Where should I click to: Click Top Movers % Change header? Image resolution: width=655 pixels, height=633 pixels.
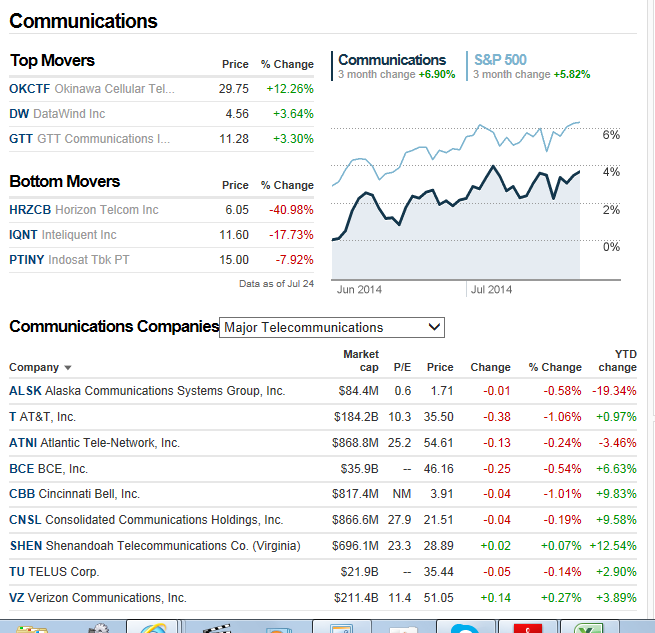[287, 64]
